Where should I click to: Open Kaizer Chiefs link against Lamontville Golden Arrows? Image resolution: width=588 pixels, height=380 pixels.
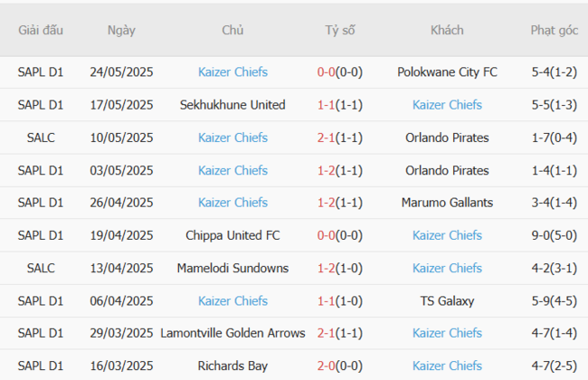[x=447, y=333]
